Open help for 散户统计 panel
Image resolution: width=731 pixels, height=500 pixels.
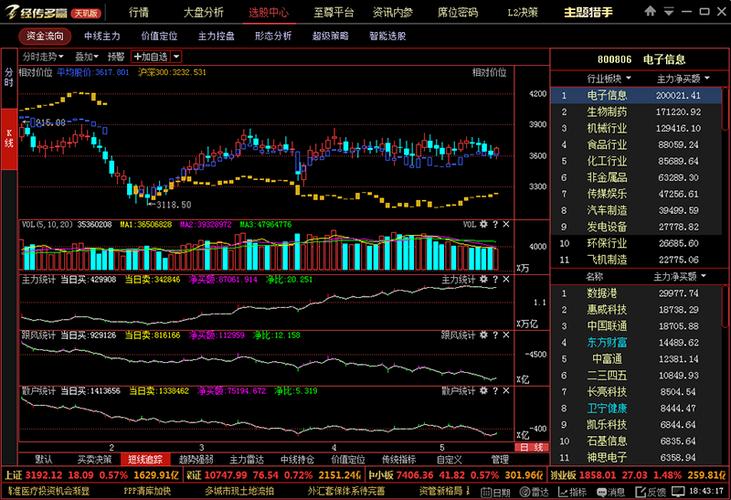[495, 390]
